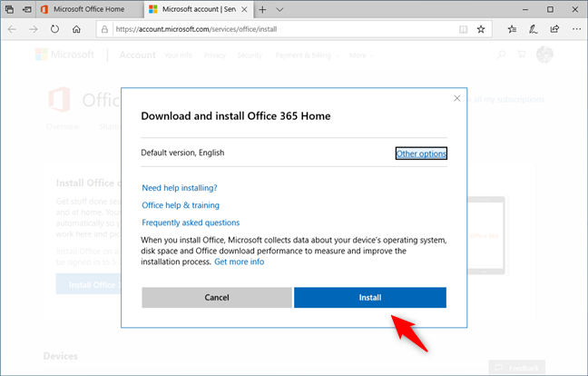The image size is (588, 376).
Task: Refresh the current page
Action: tap(54, 29)
